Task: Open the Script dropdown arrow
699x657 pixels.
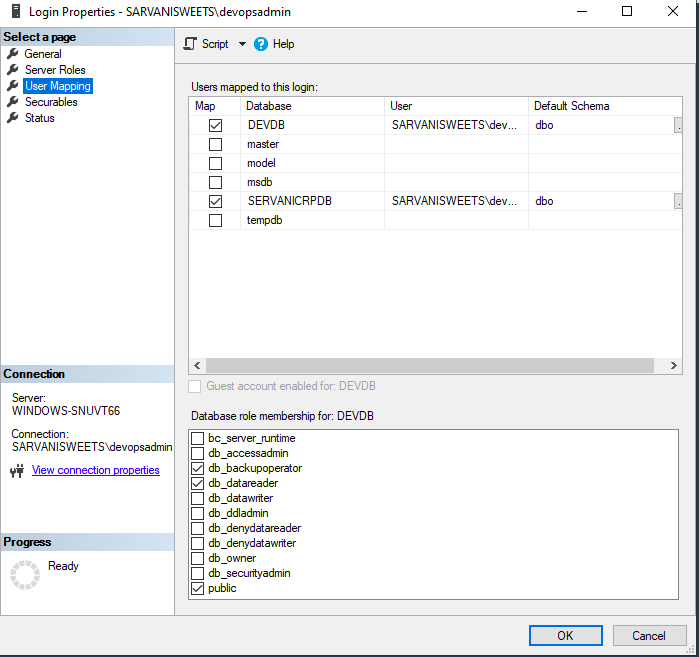Action: 242,44
